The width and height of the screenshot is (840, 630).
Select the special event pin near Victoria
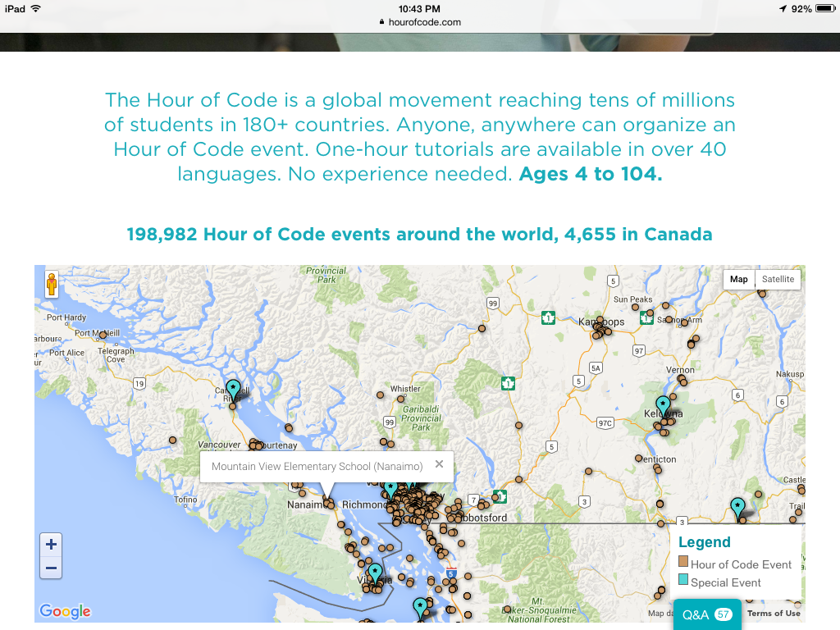pos(375,573)
